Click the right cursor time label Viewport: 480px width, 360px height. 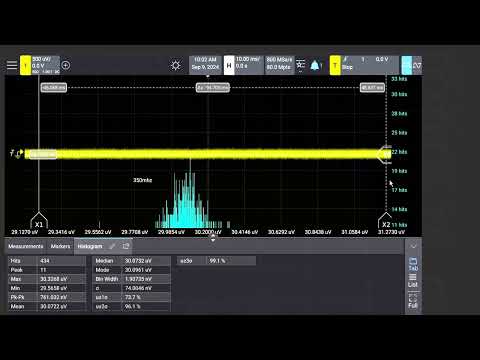372,88
